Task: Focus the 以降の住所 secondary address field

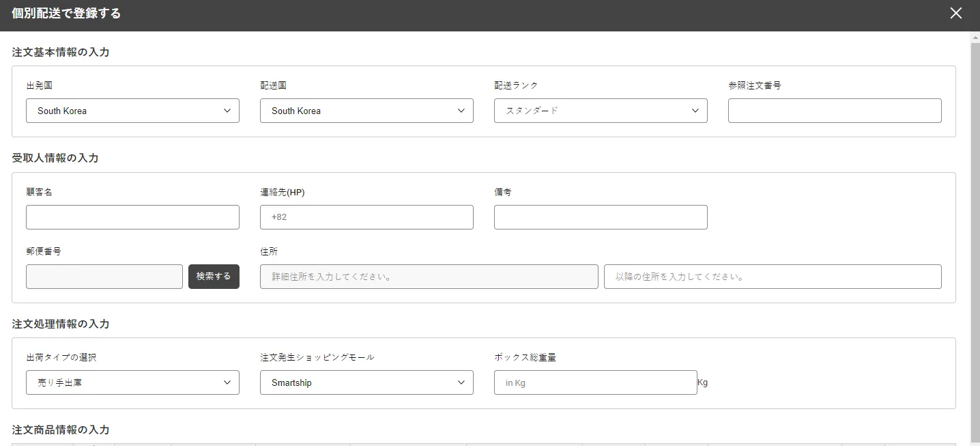Action: [773, 277]
